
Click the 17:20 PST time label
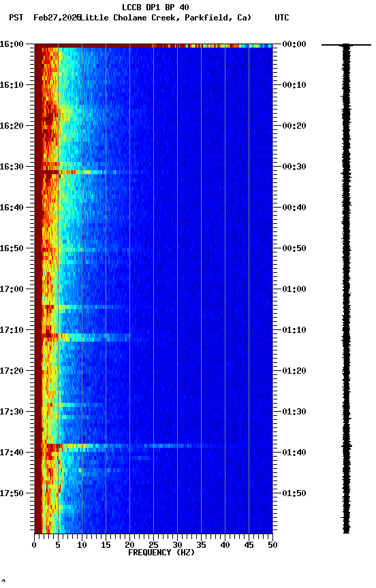(12, 372)
